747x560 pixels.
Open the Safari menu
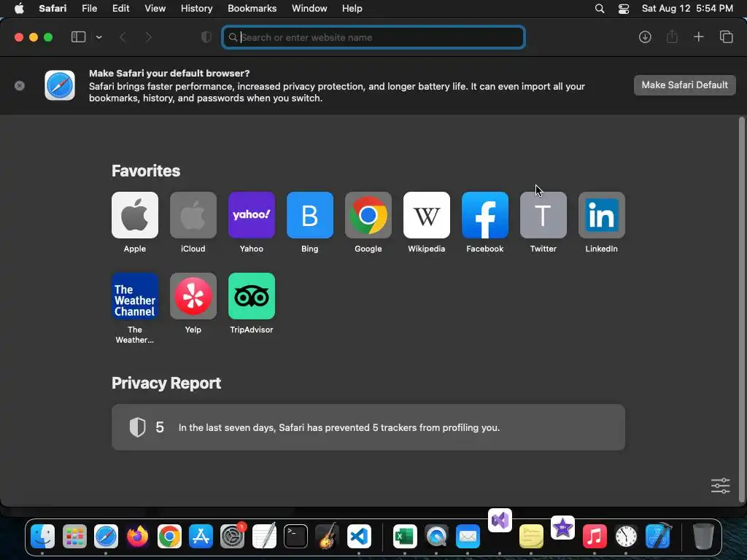pyautogui.click(x=53, y=9)
